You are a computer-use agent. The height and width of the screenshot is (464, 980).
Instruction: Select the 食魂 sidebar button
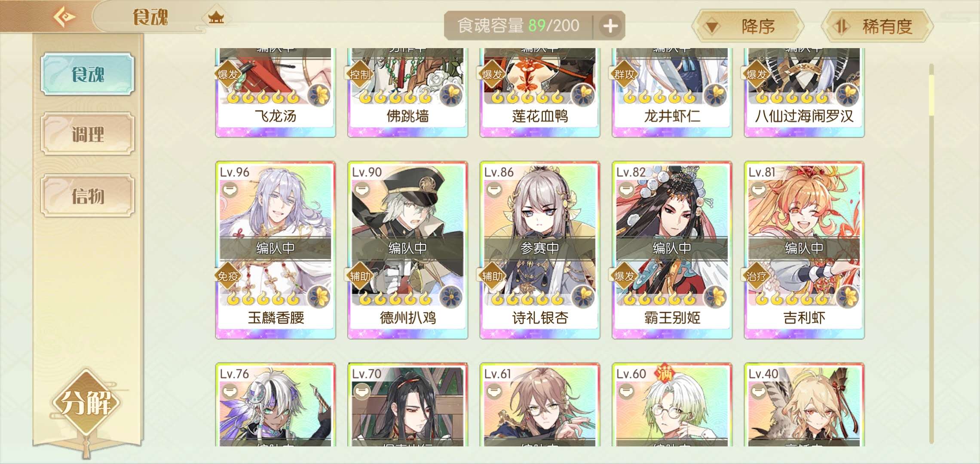pyautogui.click(x=88, y=74)
